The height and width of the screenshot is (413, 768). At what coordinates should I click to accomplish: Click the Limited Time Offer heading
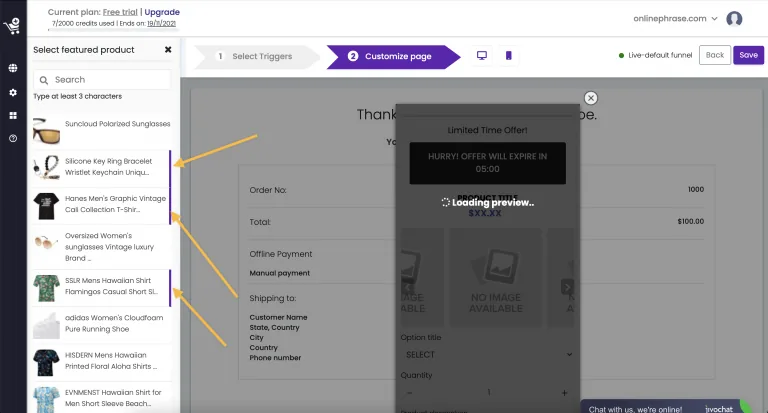487,130
